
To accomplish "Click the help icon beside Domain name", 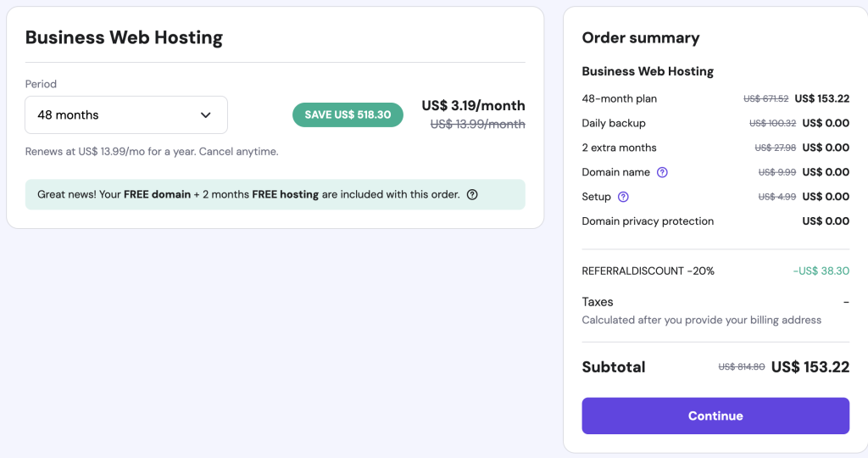I will 663,172.
